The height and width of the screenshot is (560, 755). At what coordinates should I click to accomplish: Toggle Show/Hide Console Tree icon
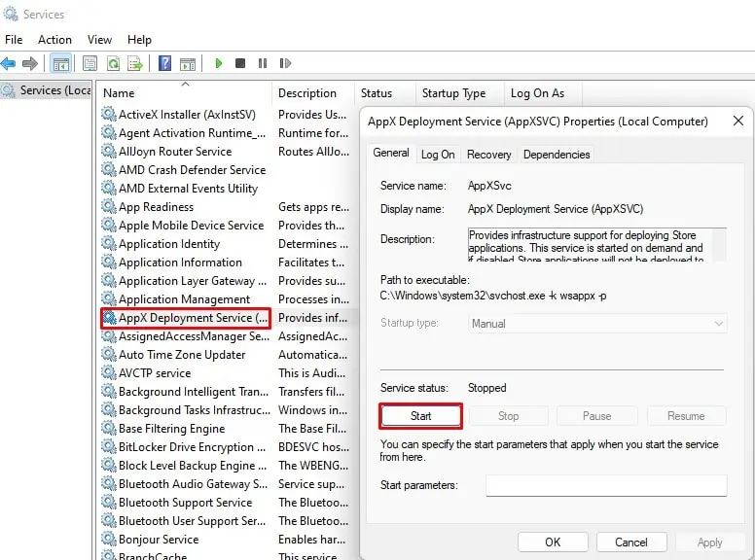pos(61,63)
